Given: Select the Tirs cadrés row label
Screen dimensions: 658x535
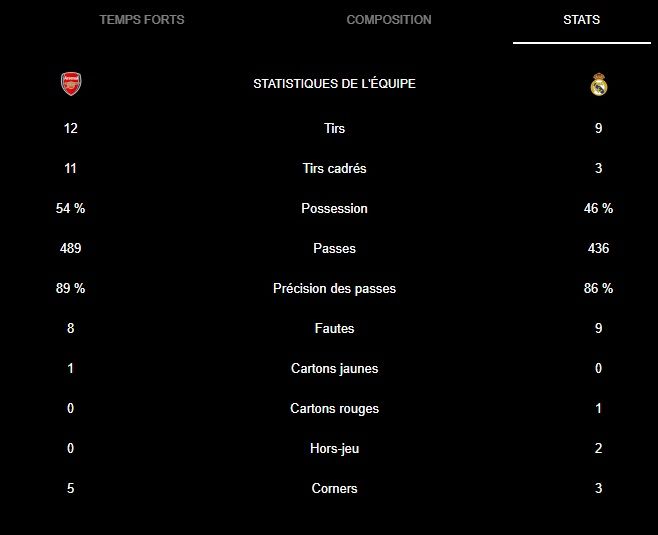Looking at the screenshot, I should point(334,168).
